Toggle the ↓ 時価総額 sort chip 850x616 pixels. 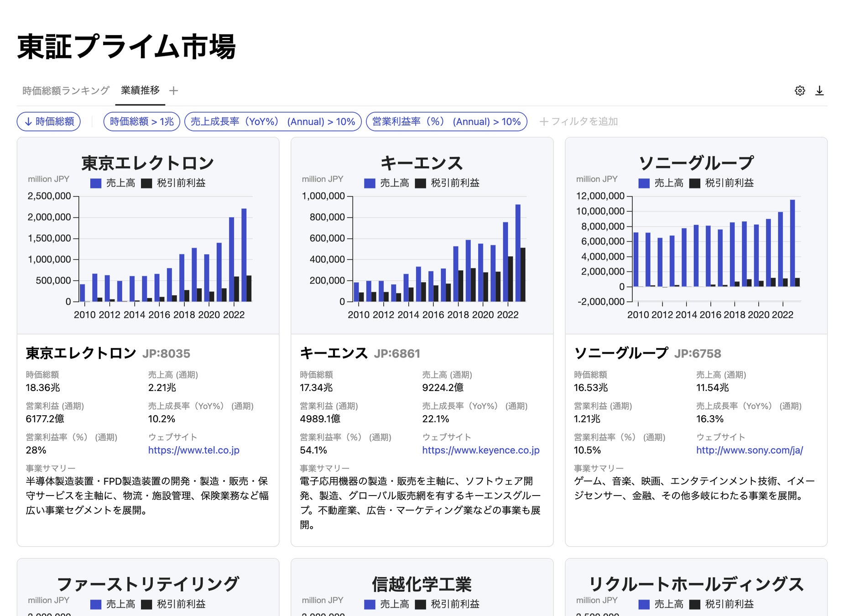(49, 121)
